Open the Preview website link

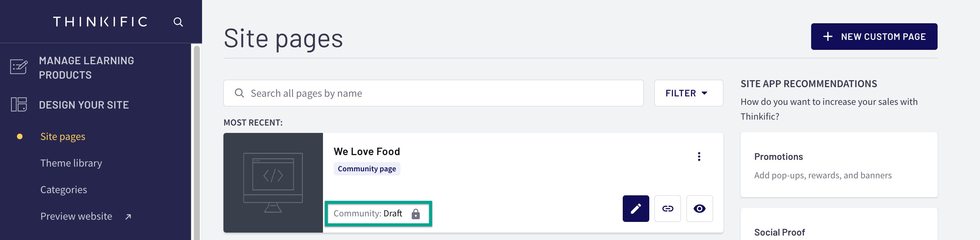76,216
